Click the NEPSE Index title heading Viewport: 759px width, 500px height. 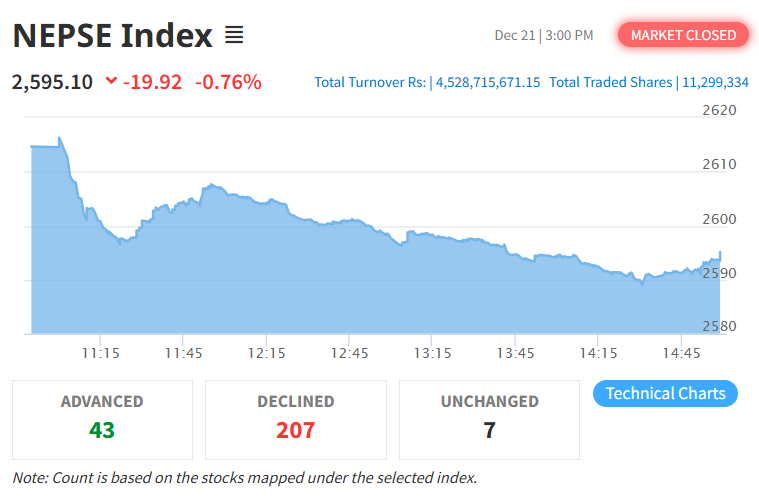[x=112, y=36]
